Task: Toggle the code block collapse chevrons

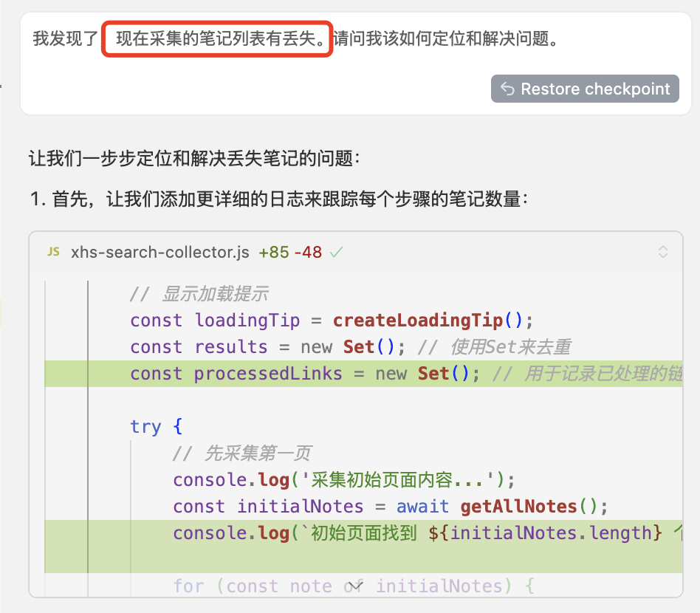Action: [663, 252]
